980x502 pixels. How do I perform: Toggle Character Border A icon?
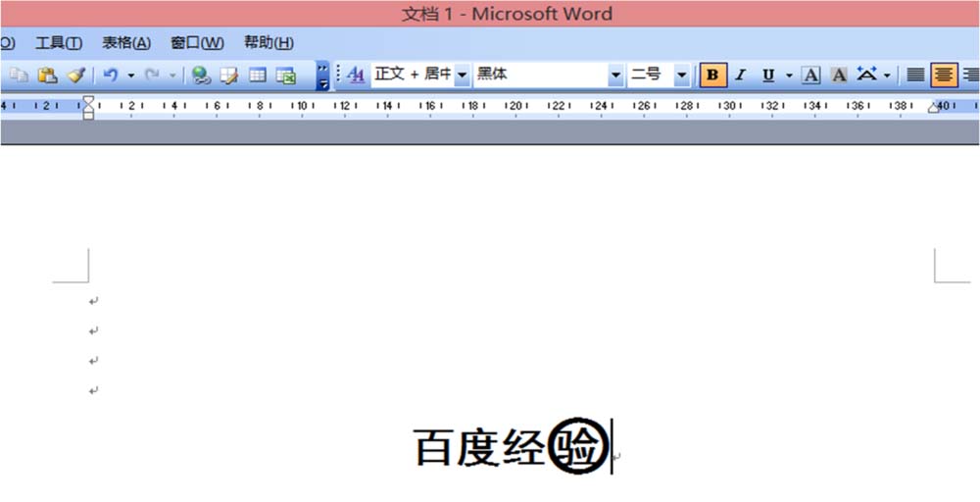(810, 75)
